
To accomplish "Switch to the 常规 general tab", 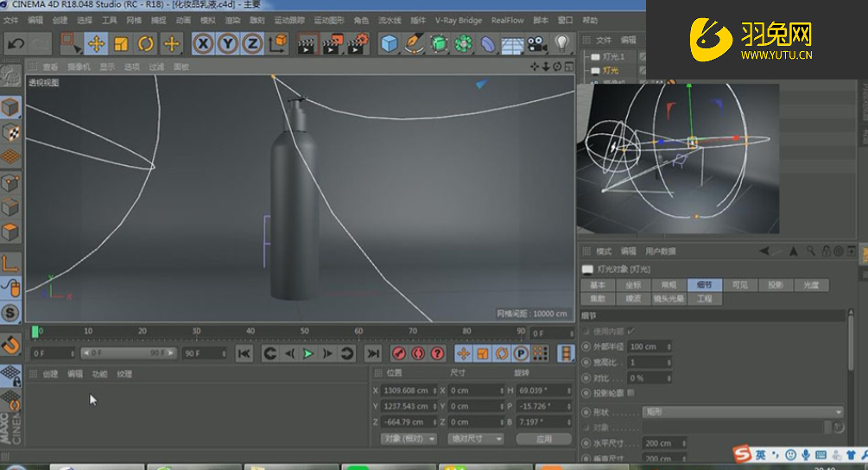I will pos(668,284).
